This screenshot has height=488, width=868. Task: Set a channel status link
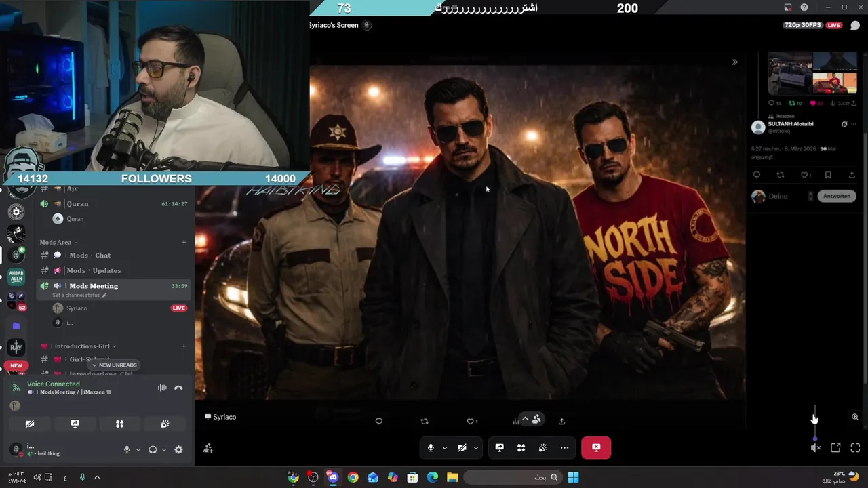click(x=79, y=296)
